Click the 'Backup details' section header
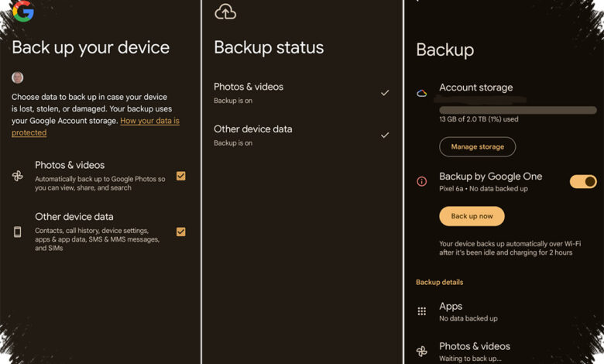 pyautogui.click(x=440, y=283)
